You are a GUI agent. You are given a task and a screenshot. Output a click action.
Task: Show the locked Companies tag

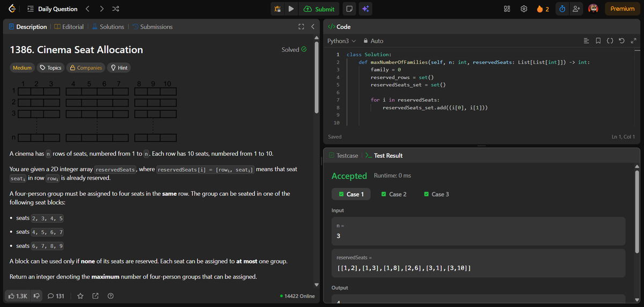86,68
